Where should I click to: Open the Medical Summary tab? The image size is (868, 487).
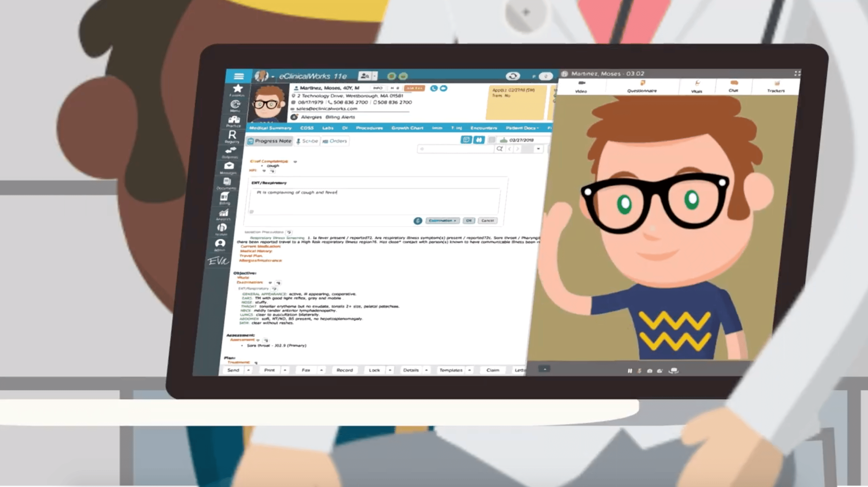[270, 128]
